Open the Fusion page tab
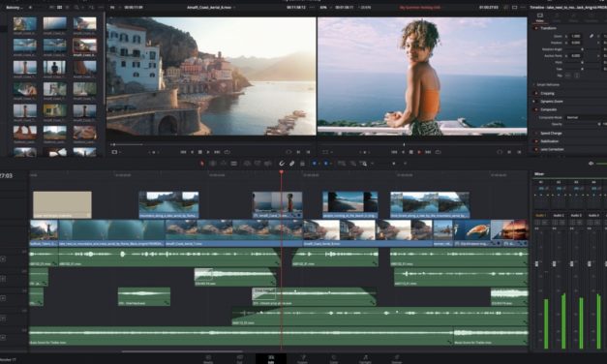The width and height of the screenshot is (607, 364). pyautogui.click(x=303, y=359)
